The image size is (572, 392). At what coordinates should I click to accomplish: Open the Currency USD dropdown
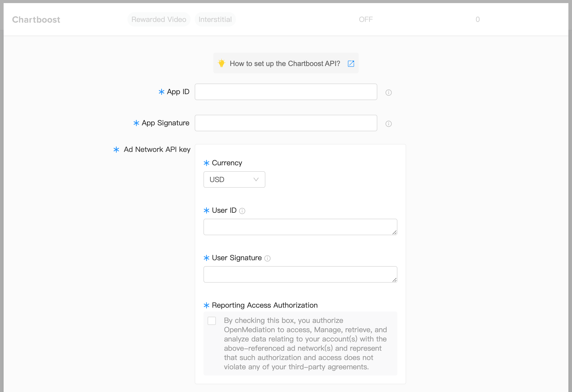pos(234,179)
